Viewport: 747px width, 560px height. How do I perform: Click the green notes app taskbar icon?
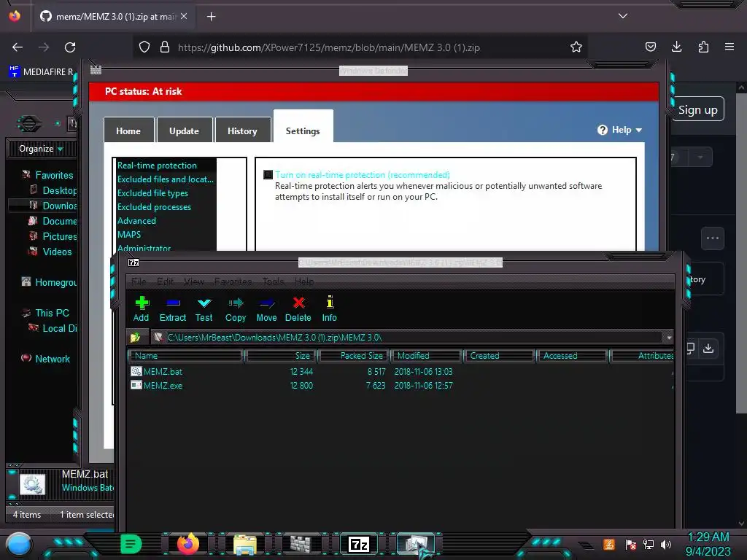pos(131,544)
